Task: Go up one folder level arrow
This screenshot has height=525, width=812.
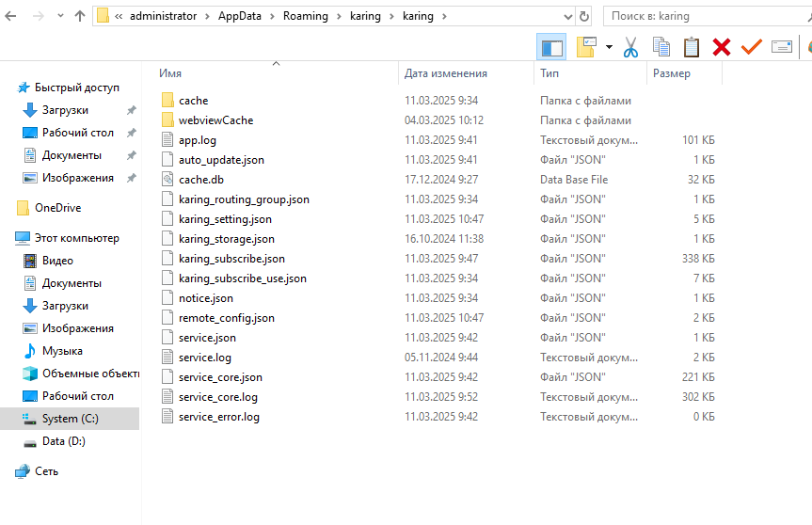Action: [80, 16]
